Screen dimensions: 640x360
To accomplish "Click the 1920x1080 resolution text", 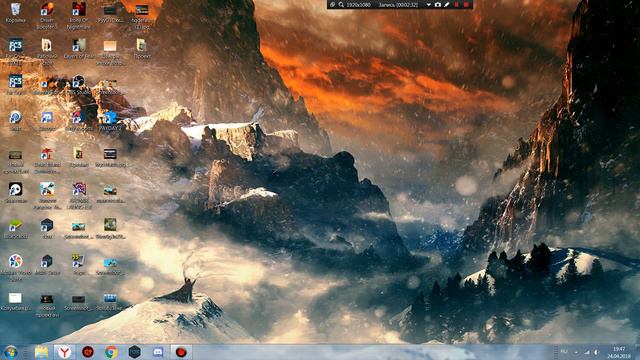I will pos(358,5).
